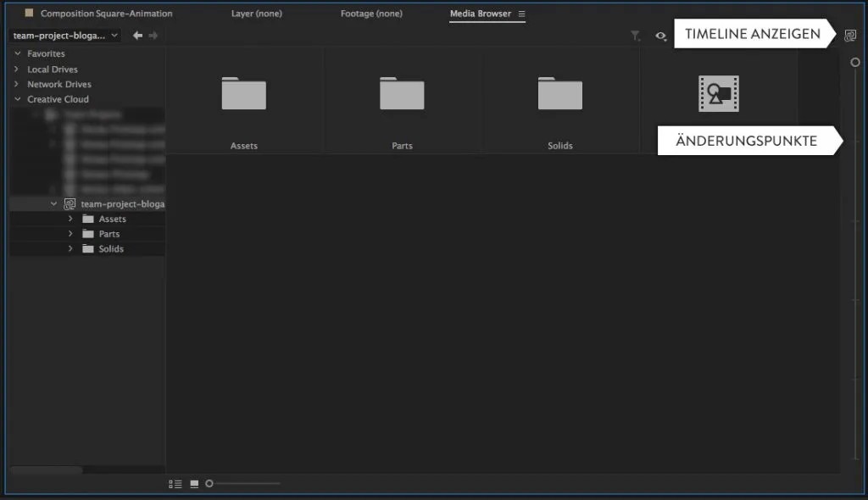Image resolution: width=868 pixels, height=500 pixels.
Task: Open the Media Browser filter icon
Action: pos(635,36)
